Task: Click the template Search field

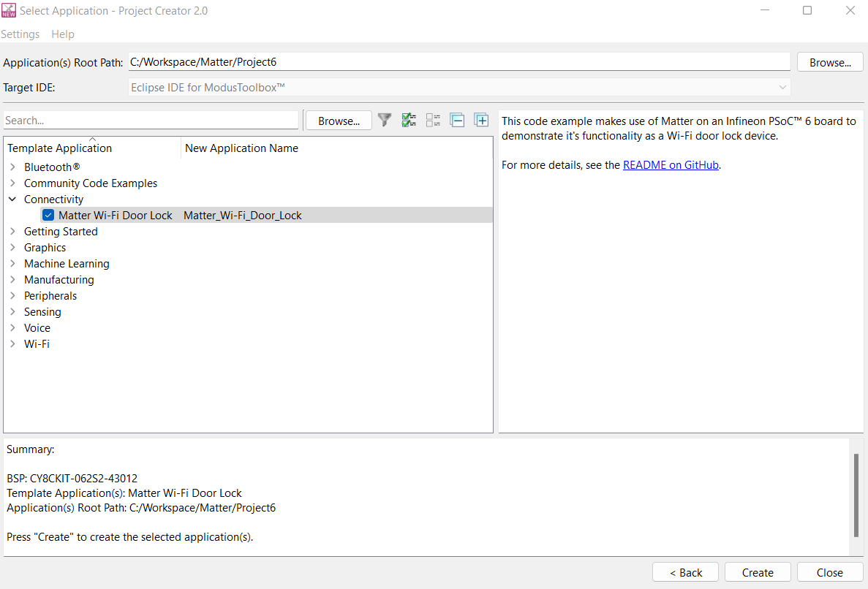Action: click(x=151, y=120)
